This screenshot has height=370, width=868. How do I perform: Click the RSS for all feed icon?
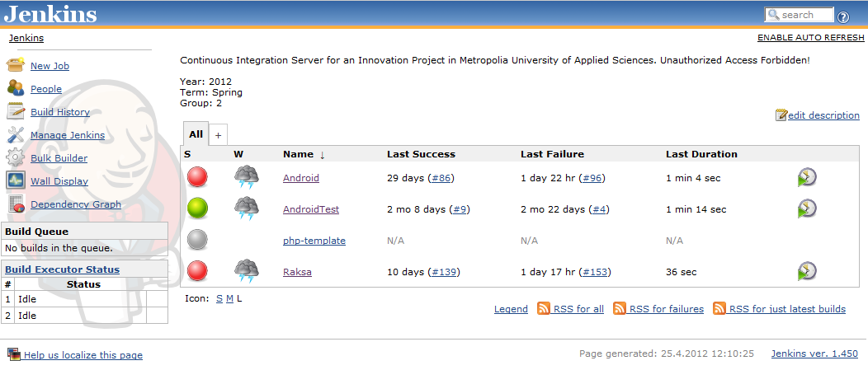point(544,308)
